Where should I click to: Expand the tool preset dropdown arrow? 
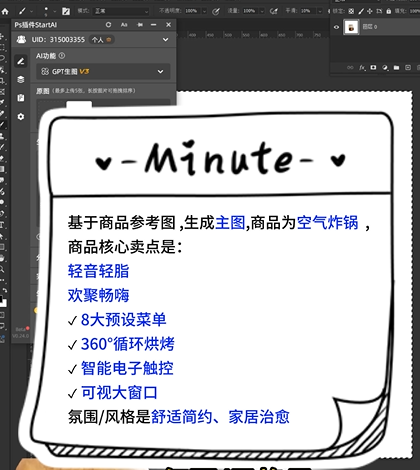tap(32, 12)
